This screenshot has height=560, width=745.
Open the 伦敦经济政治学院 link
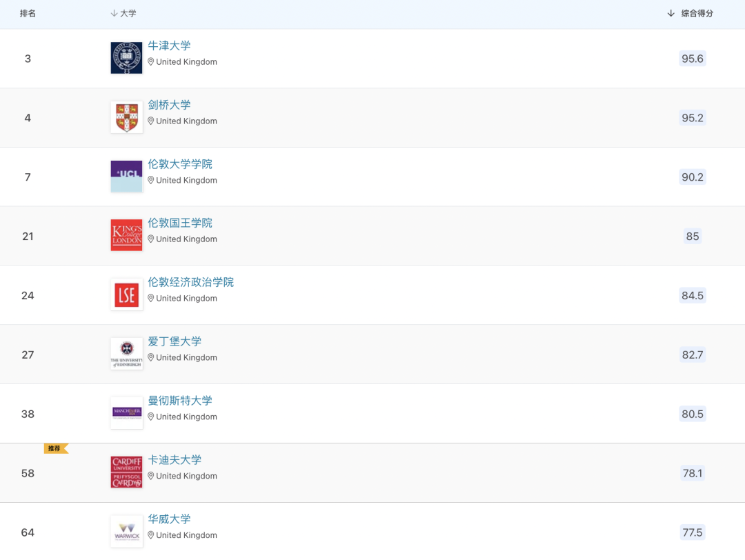coord(191,282)
